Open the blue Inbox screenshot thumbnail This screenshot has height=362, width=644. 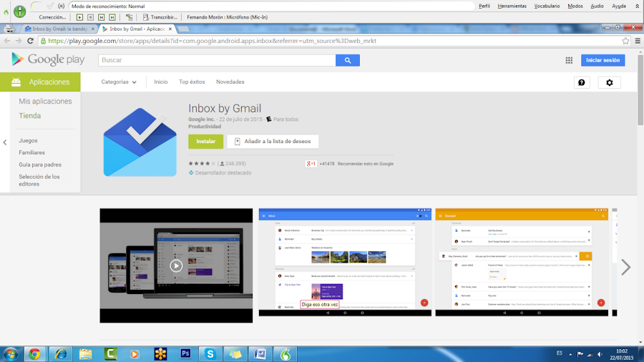tap(345, 263)
